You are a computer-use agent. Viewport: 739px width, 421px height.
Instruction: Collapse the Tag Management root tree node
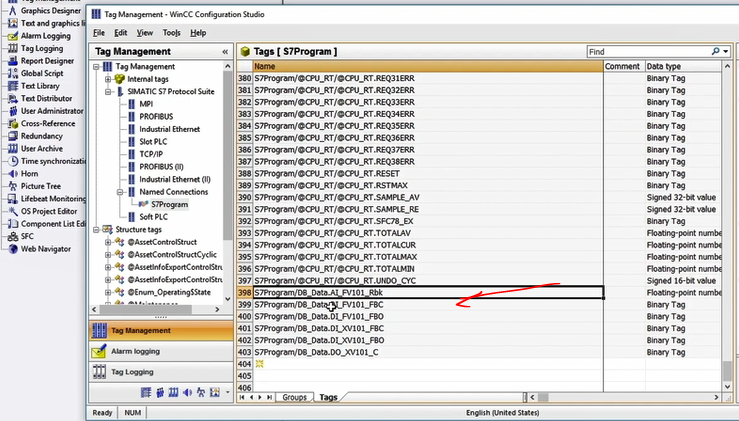(96, 67)
